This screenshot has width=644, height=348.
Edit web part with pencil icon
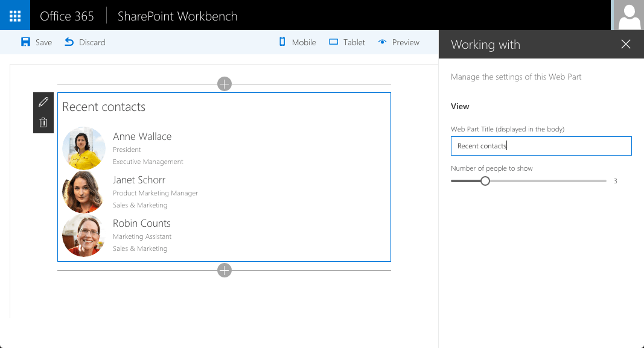[43, 102]
